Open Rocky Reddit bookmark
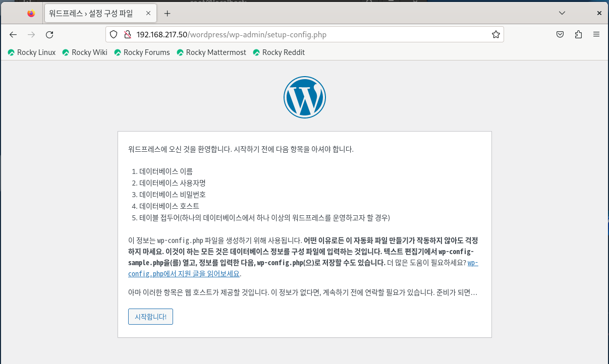Viewport: 609px width, 364px height. tap(279, 52)
